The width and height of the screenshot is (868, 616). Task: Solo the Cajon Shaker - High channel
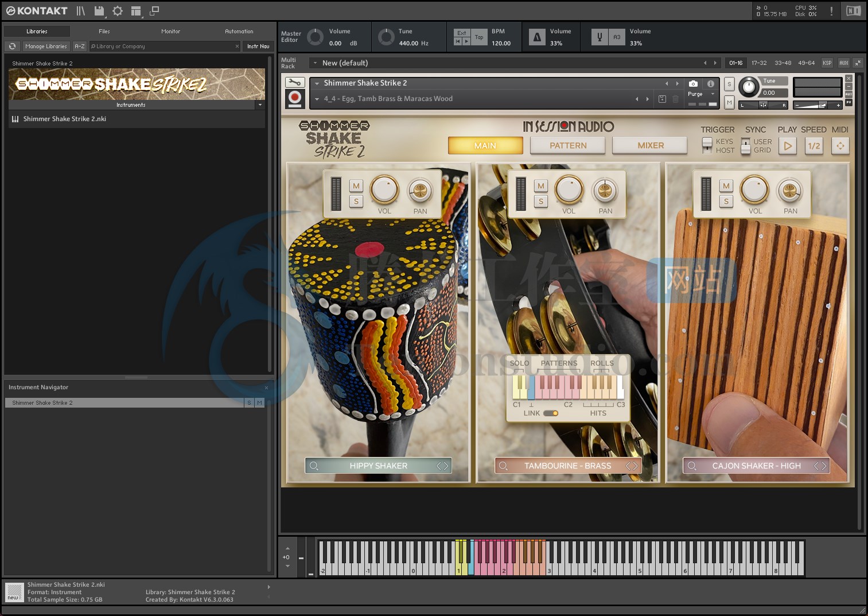pyautogui.click(x=726, y=202)
